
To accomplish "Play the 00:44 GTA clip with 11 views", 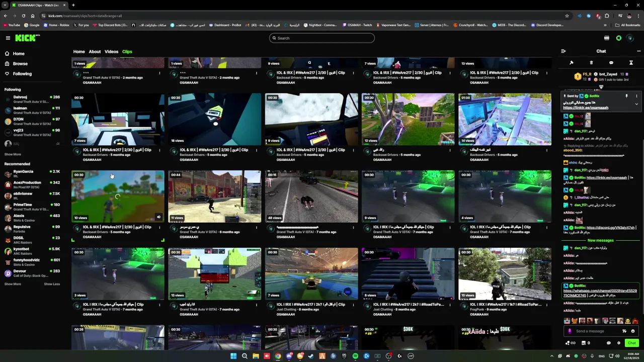I will tap(215, 197).
